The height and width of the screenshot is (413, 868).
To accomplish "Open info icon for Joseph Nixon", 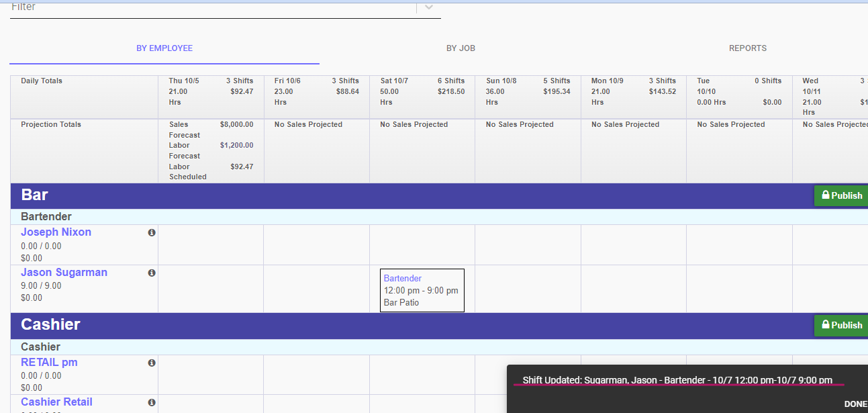I will click(x=152, y=232).
